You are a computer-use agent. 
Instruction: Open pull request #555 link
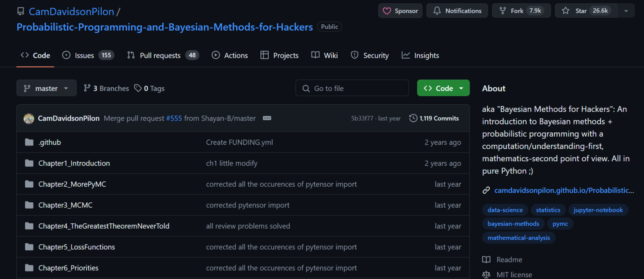174,118
